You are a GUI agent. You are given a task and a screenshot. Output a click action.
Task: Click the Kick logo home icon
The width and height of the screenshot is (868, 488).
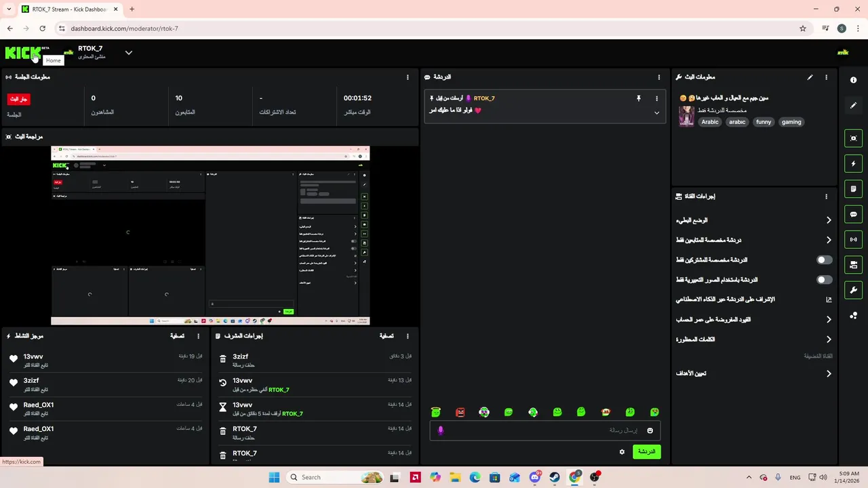click(23, 53)
